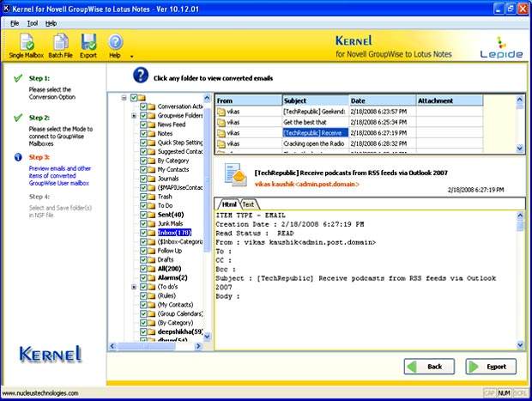This screenshot has height=401, width=532.
Task: Switch to the Html tab
Action: (x=229, y=204)
